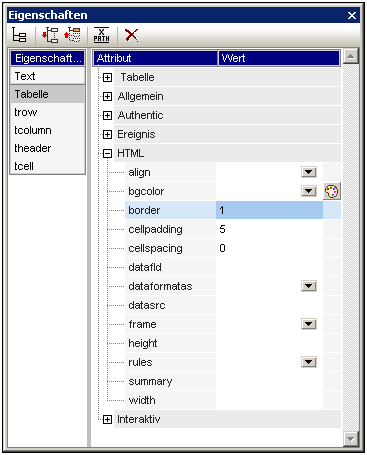Click the collapse all groups toolbar icon
Viewport: 367px width, 455px height.
tap(73, 35)
